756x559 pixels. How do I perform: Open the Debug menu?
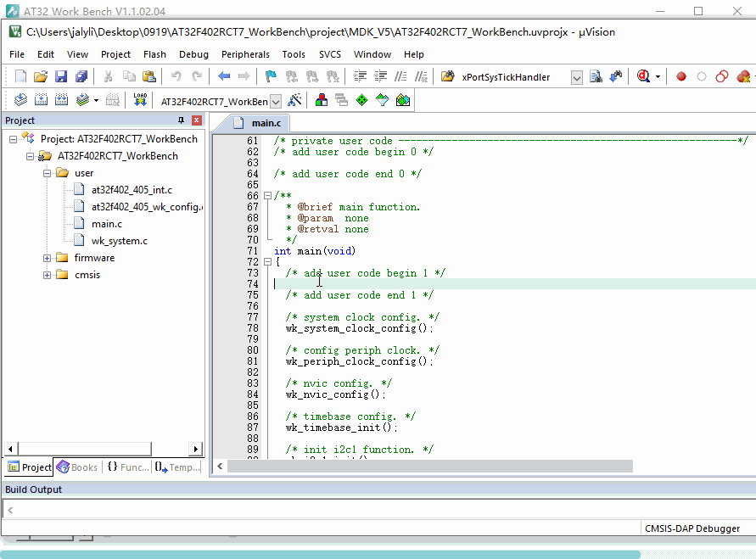[193, 54]
